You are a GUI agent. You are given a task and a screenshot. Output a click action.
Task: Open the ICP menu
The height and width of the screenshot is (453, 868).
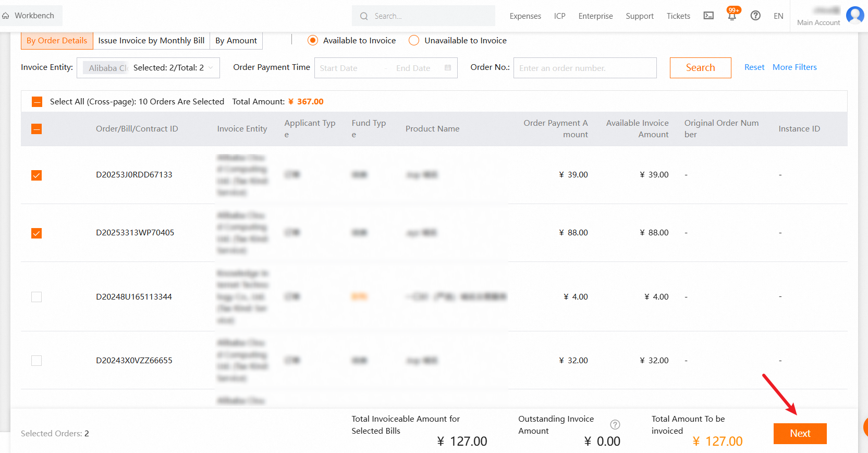pyautogui.click(x=560, y=16)
